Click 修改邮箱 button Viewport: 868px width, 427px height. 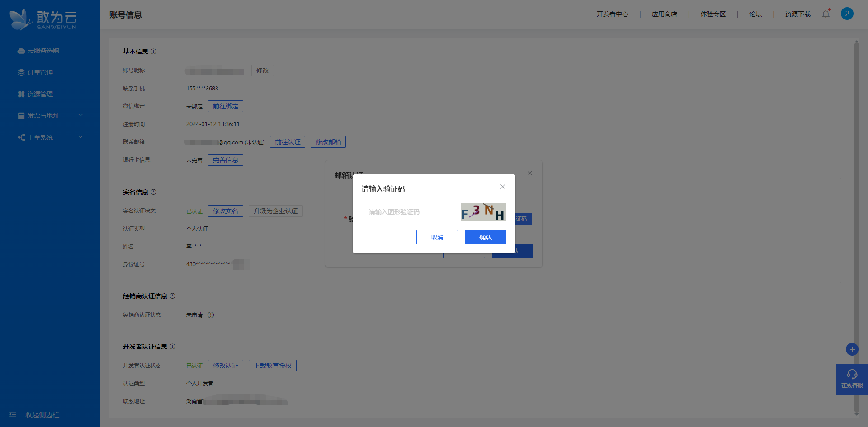click(328, 142)
